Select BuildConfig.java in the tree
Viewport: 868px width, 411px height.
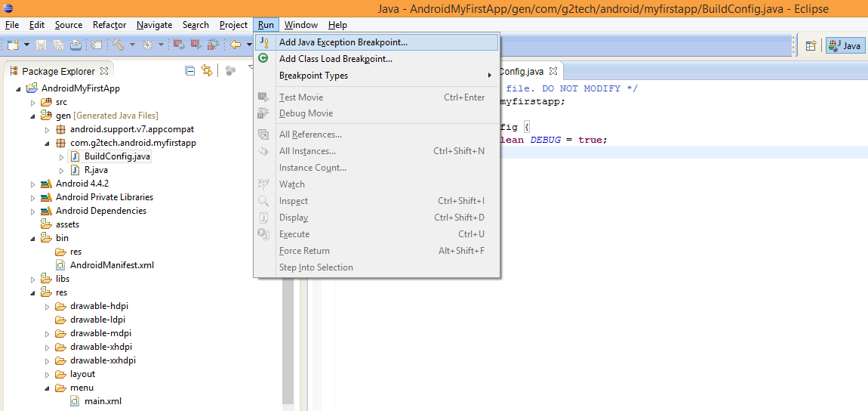click(117, 156)
